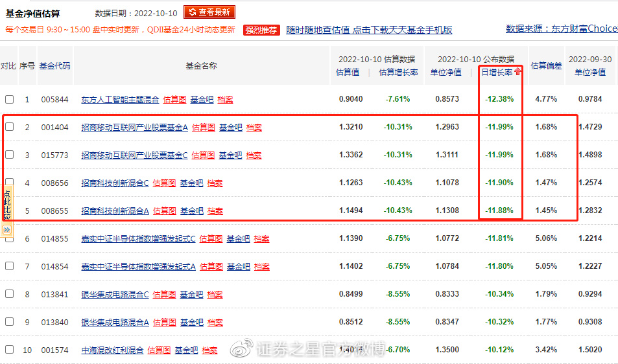Image resolution: width=618 pixels, height=364 pixels.
Task: Open fund 中海混改红利混合
Action: click(x=112, y=350)
